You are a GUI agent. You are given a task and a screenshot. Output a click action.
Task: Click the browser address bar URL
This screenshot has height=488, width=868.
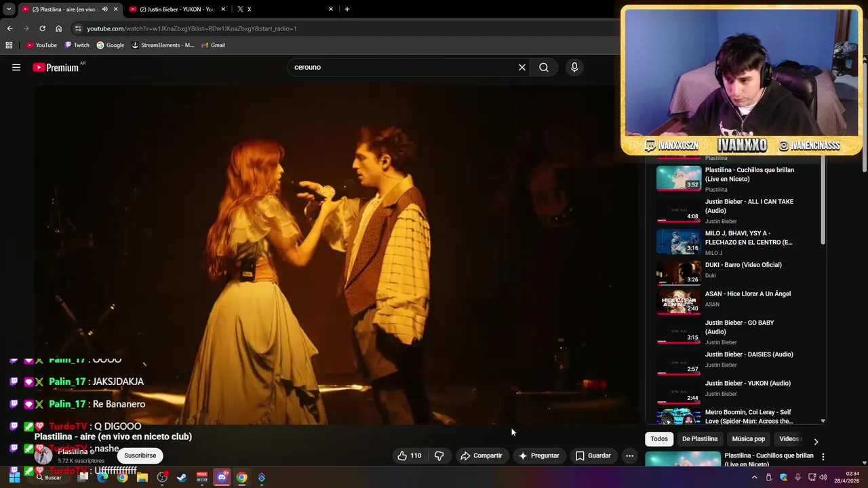point(192,28)
